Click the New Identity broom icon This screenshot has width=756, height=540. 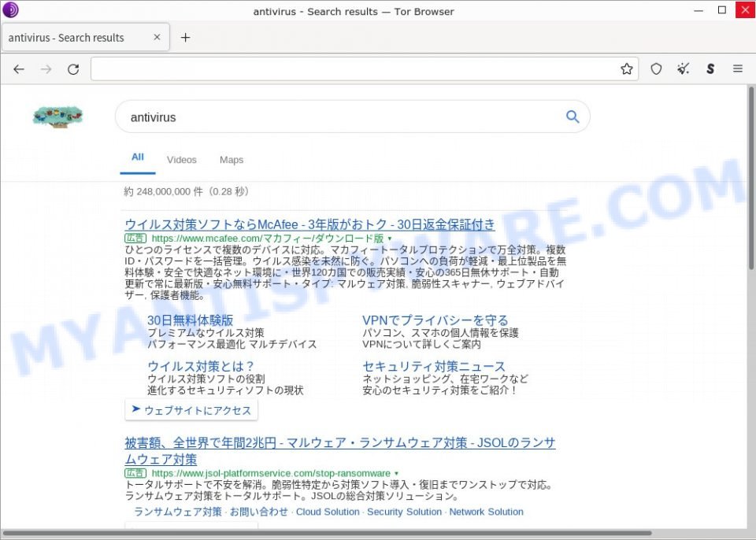point(684,69)
